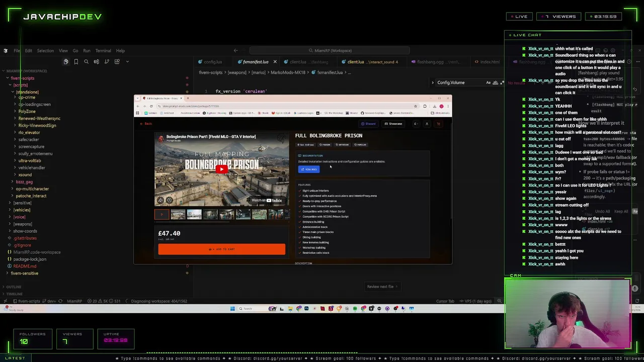Expand the sidebar views overflow chevron

pos(127,61)
